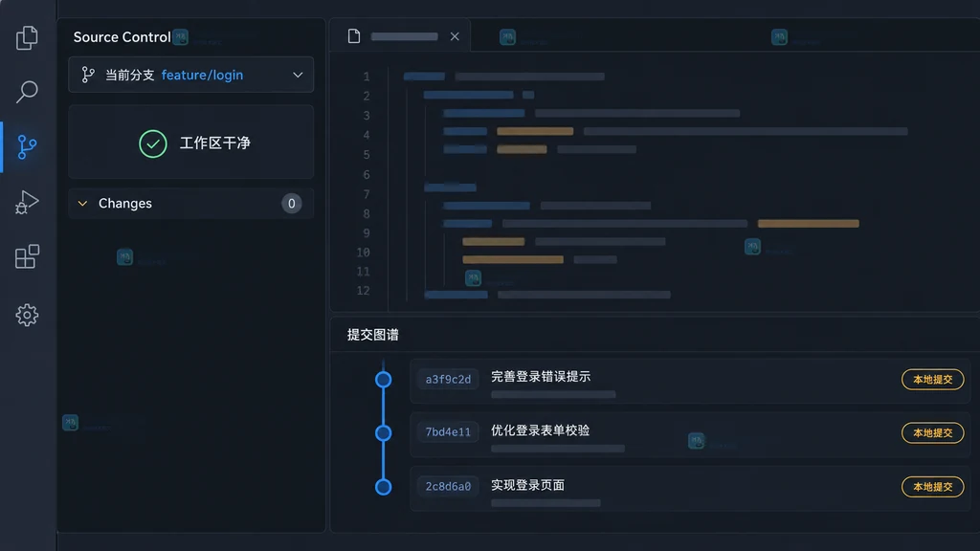Click 本地提交 badge on 2c8d6a0 row
Image resolution: width=980 pixels, height=551 pixels.
932,487
